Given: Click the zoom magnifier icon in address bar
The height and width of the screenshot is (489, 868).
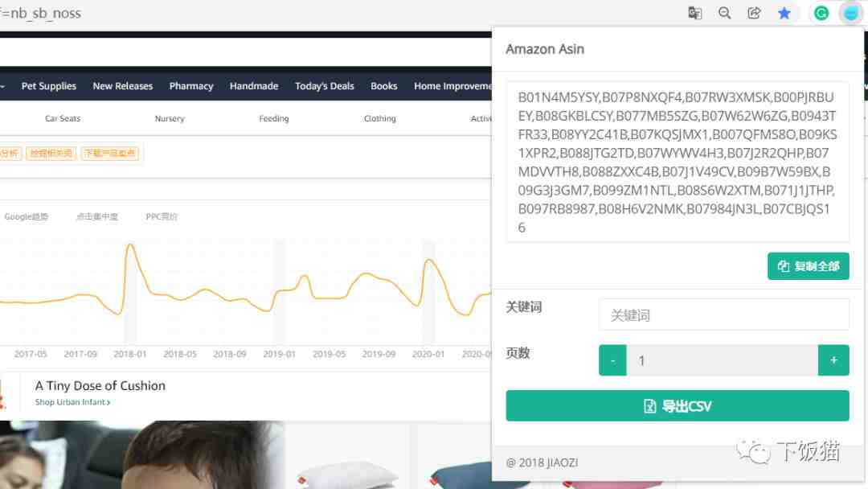Looking at the screenshot, I should pos(724,13).
